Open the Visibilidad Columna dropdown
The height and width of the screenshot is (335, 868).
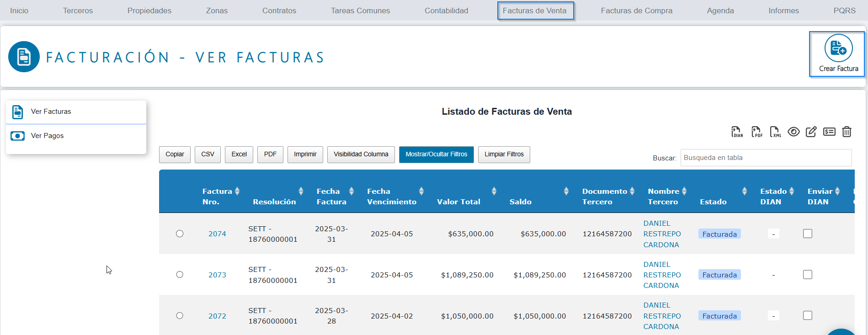361,154
